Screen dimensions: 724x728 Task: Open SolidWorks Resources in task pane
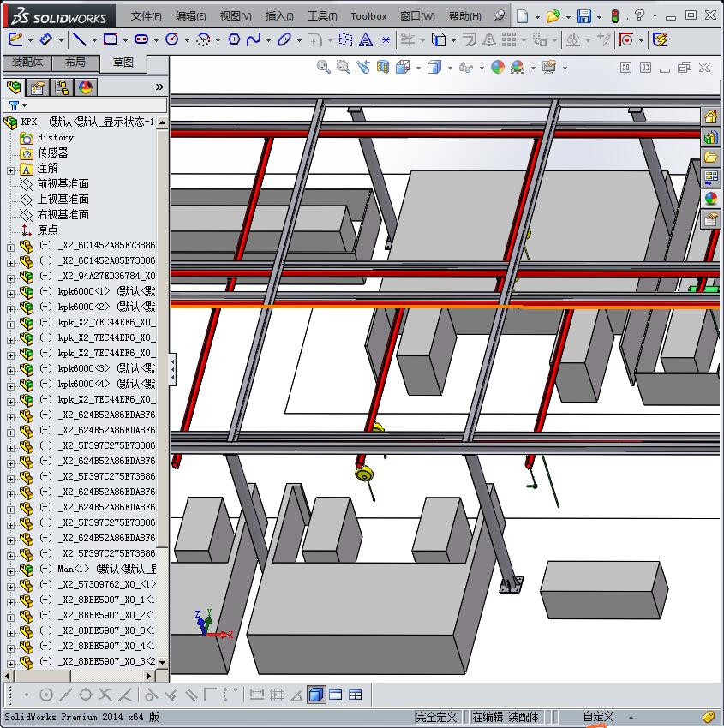click(710, 117)
